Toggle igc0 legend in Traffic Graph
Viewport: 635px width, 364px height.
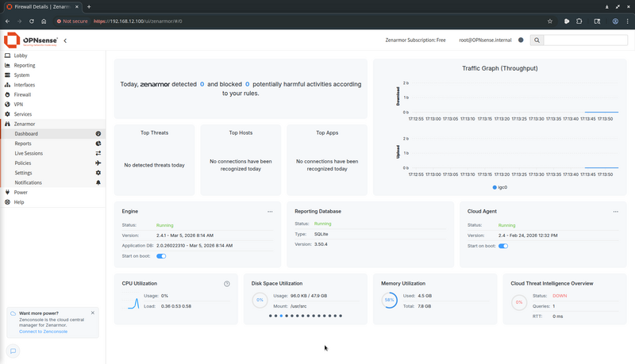coord(500,187)
